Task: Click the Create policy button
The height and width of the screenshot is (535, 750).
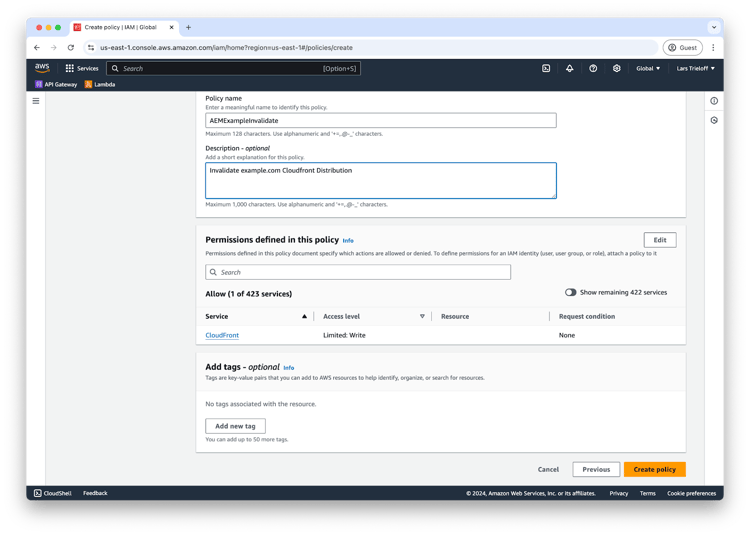Action: (x=654, y=469)
